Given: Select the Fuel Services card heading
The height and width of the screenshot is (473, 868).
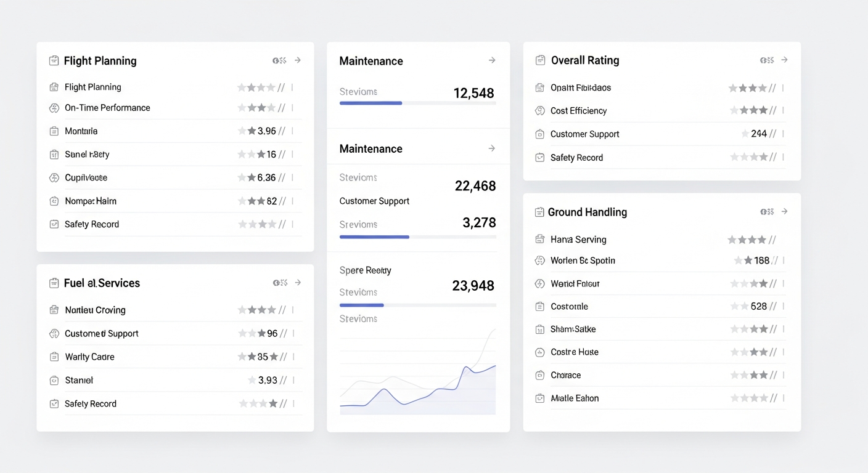Looking at the screenshot, I should [101, 283].
